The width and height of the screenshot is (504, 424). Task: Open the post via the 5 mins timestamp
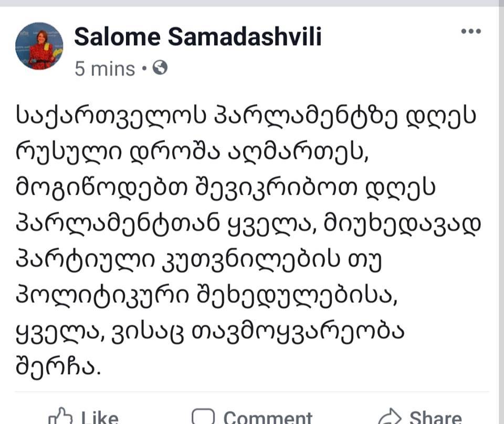click(105, 69)
